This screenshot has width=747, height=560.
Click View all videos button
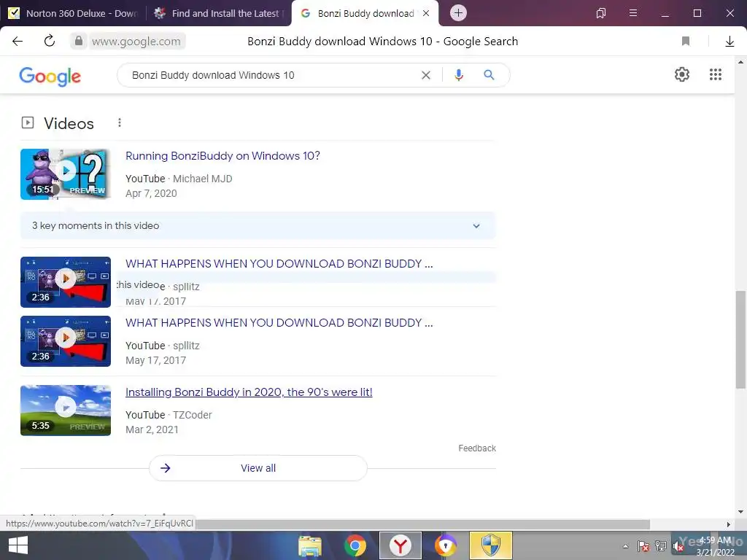click(x=258, y=468)
